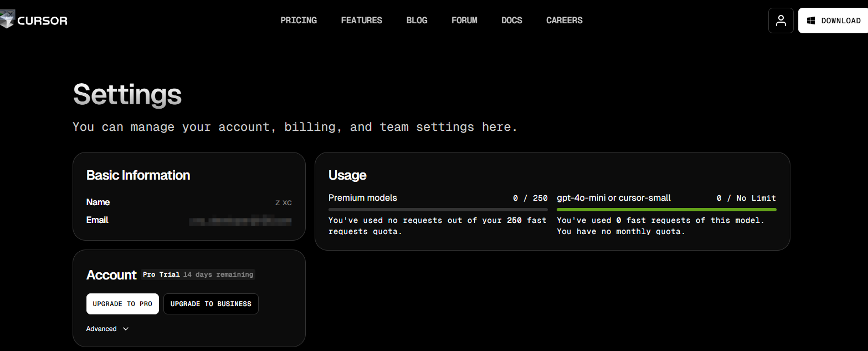This screenshot has height=351, width=868.
Task: Click the 'You can manage your account' subtitle
Action: pos(295,127)
